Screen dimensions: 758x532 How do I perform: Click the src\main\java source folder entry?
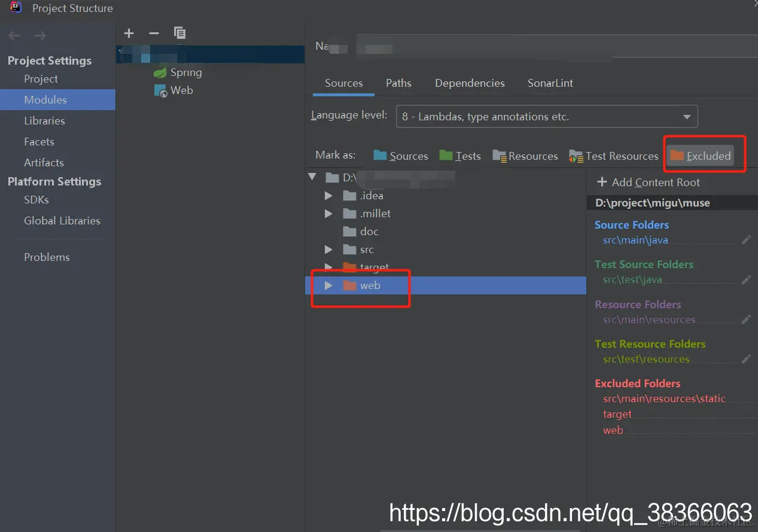(x=635, y=240)
